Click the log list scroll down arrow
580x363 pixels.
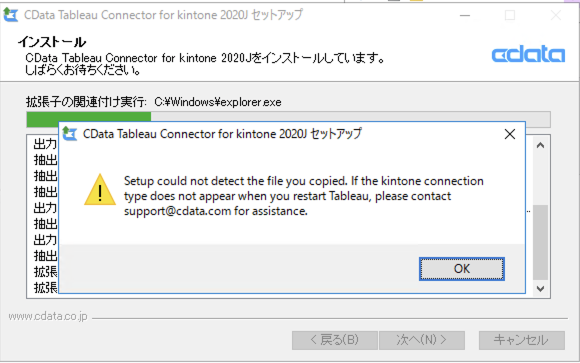coord(540,289)
